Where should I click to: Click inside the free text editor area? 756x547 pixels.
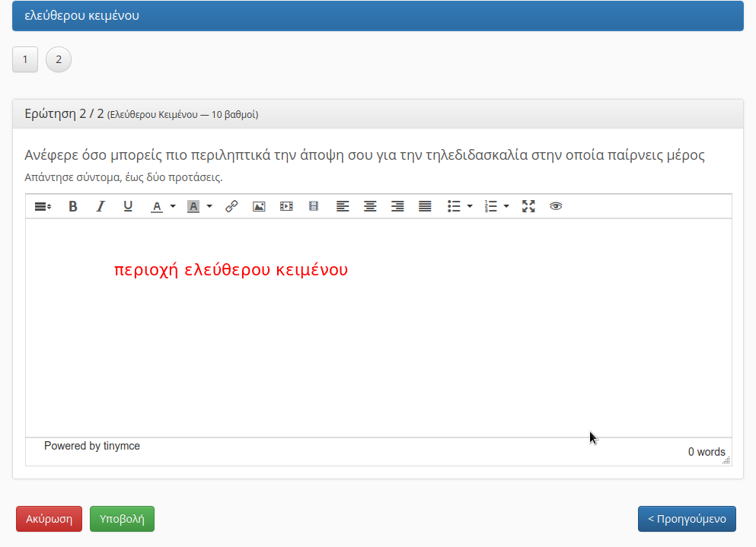click(378, 328)
